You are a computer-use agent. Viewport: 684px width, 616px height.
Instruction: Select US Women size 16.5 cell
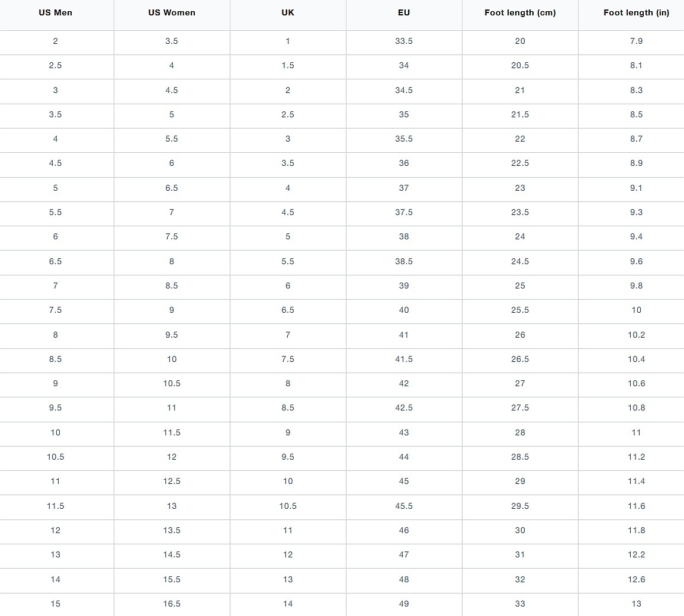pos(172,604)
